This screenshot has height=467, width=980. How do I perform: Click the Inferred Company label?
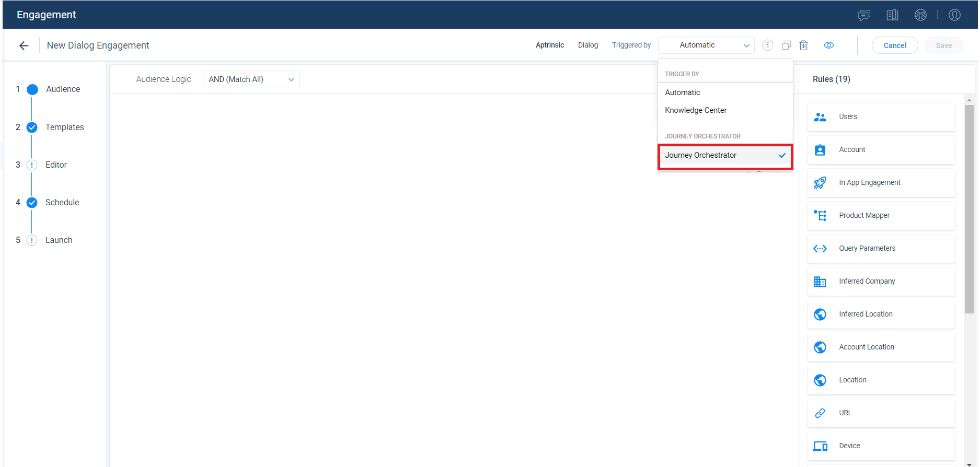click(x=867, y=282)
